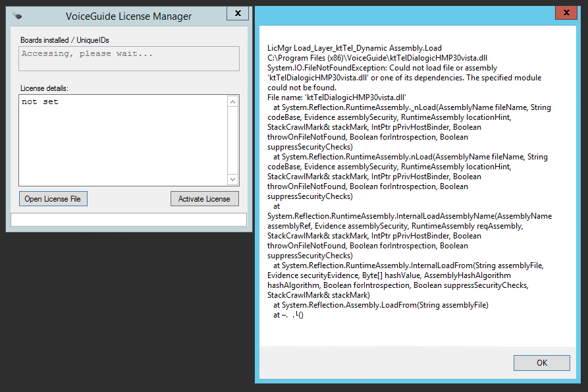The image size is (588, 392).
Task: Click the 'License details:' label
Action: coord(44,88)
